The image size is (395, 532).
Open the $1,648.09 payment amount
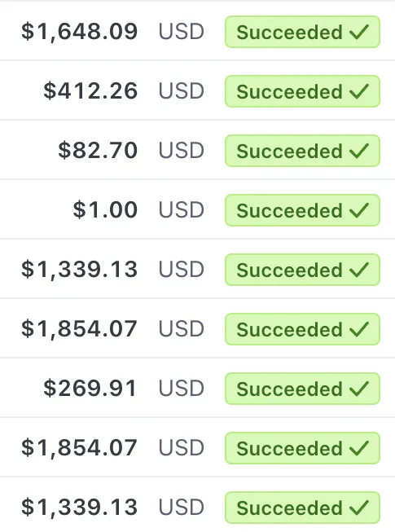pyautogui.click(x=79, y=32)
